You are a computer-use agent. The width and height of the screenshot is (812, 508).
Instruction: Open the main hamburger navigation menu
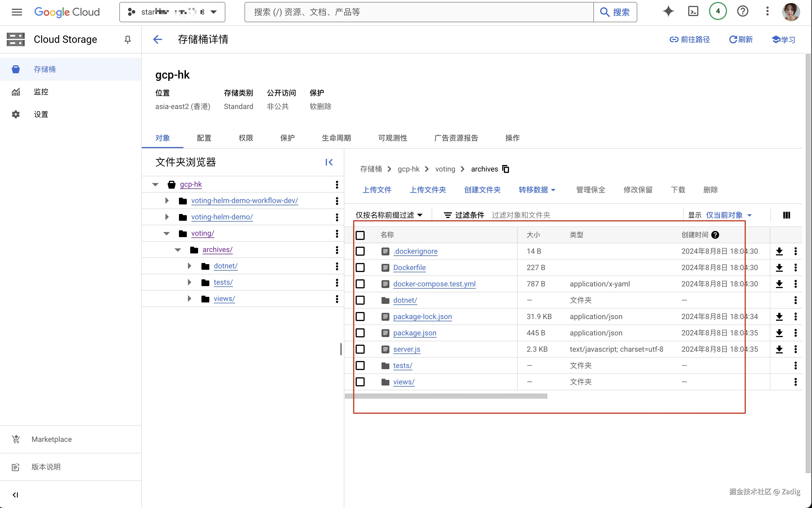(17, 12)
